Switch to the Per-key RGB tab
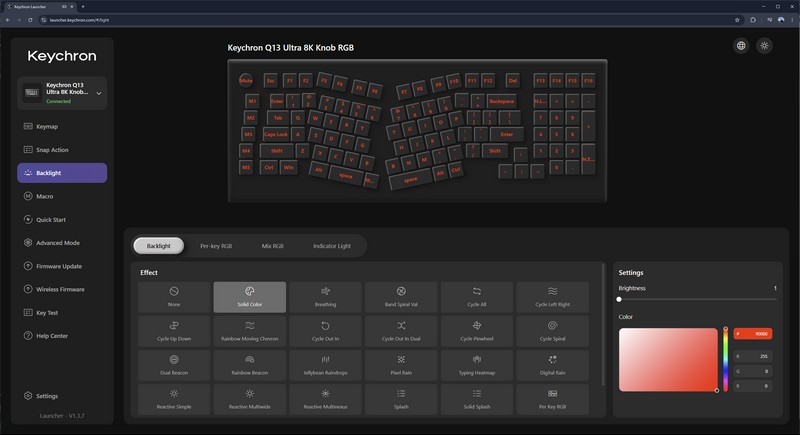Viewport: 800px width, 435px height. (216, 246)
